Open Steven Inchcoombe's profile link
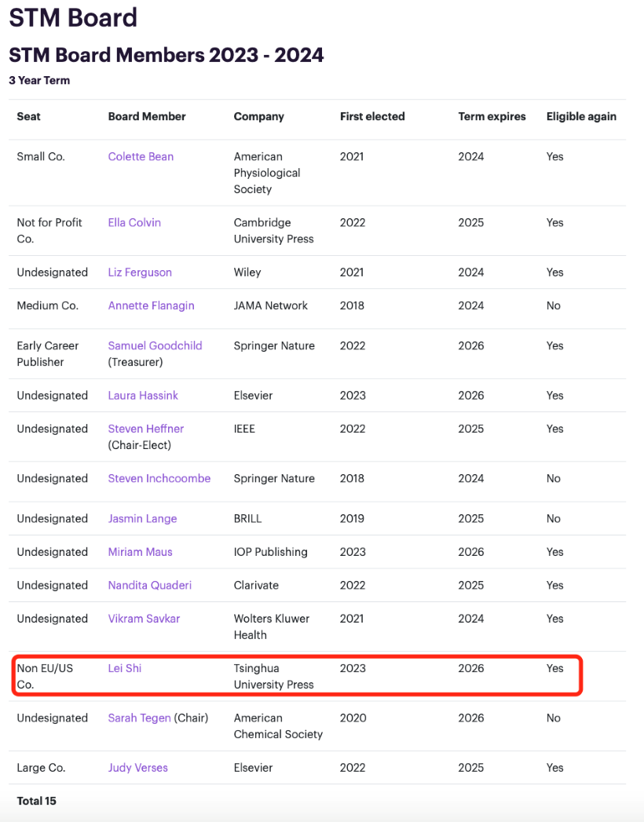This screenshot has width=644, height=822. click(x=159, y=478)
